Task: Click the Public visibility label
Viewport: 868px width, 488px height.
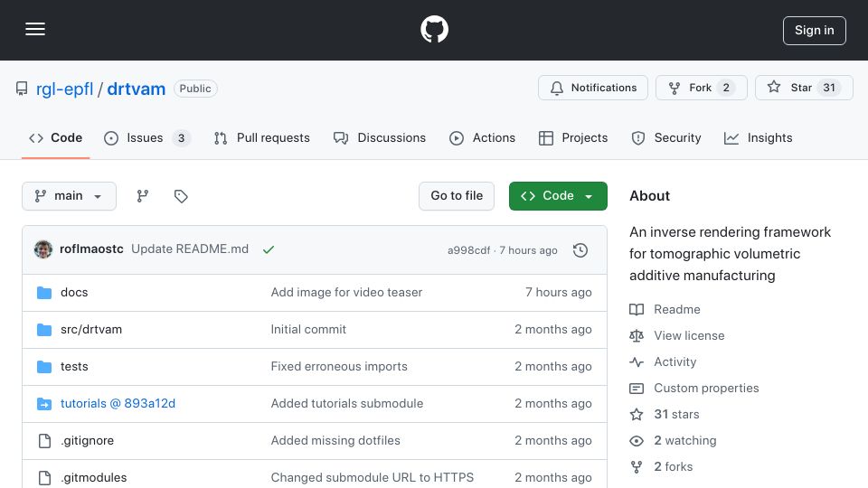Action: tap(195, 89)
